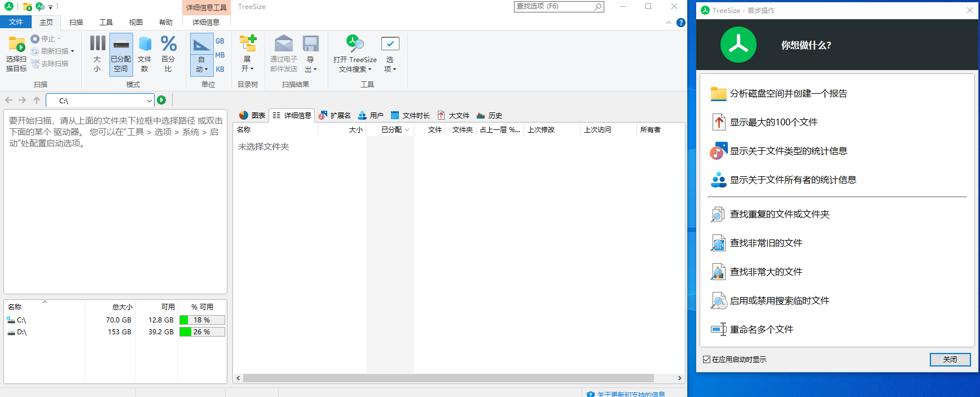Expand the C:\ path dropdown
This screenshot has width=980, height=397.
click(x=149, y=101)
